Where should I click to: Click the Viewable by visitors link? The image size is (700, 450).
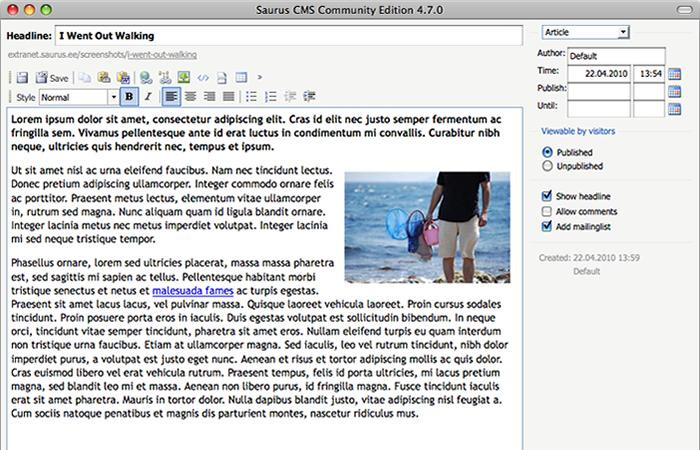point(578,131)
